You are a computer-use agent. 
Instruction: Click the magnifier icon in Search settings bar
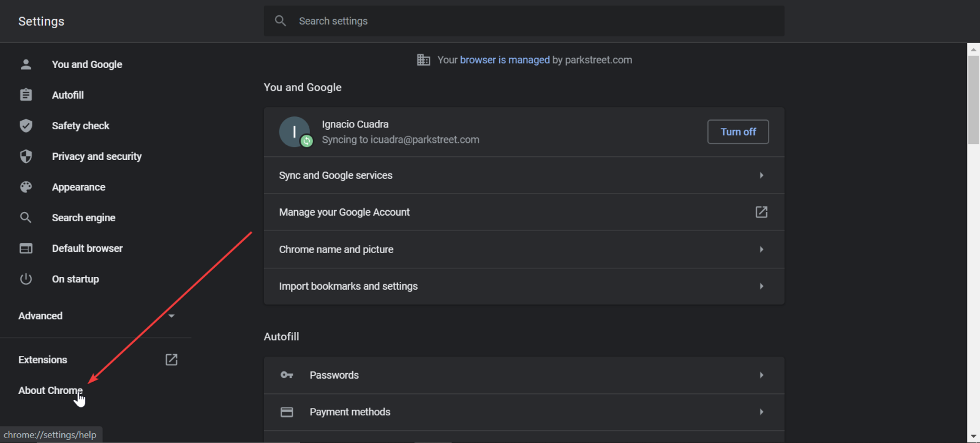281,21
